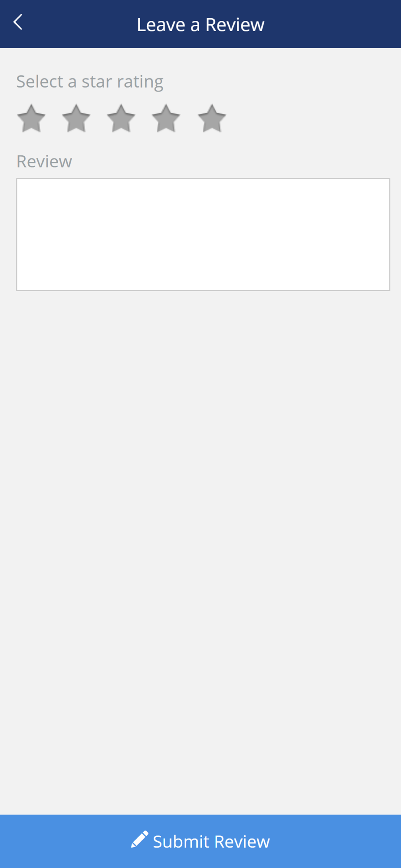Screen dimensions: 401x868
Task: Toggle the middle star of the rating row
Action: [121, 118]
